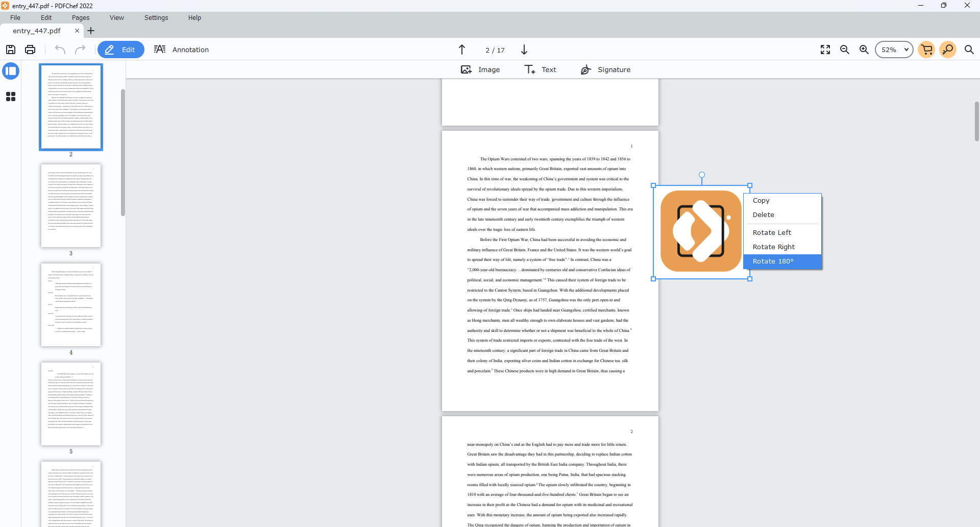Open the Settings menu

tap(156, 17)
